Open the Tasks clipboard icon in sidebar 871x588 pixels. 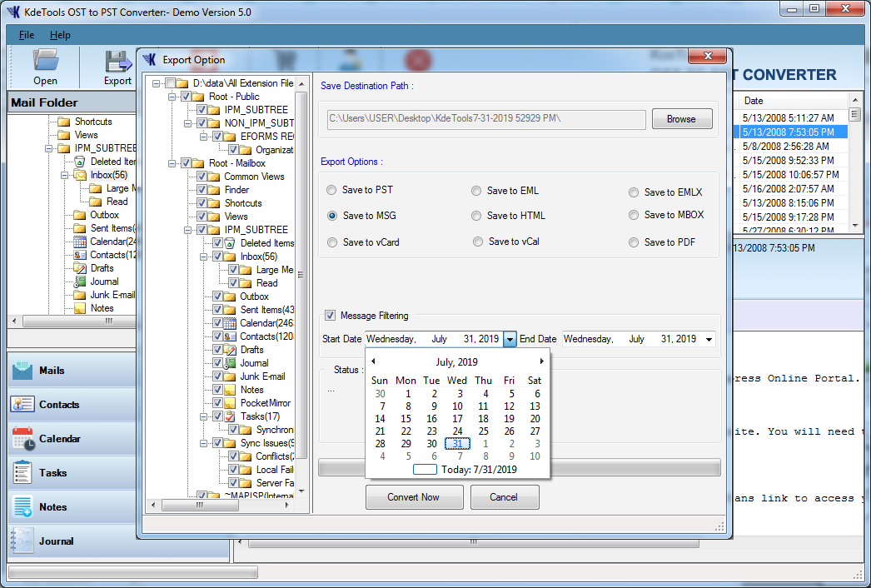(x=22, y=472)
